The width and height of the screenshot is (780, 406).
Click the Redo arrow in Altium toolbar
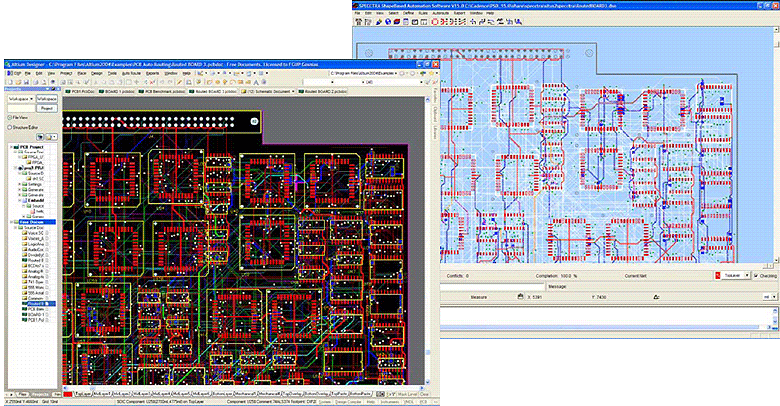(x=170, y=82)
